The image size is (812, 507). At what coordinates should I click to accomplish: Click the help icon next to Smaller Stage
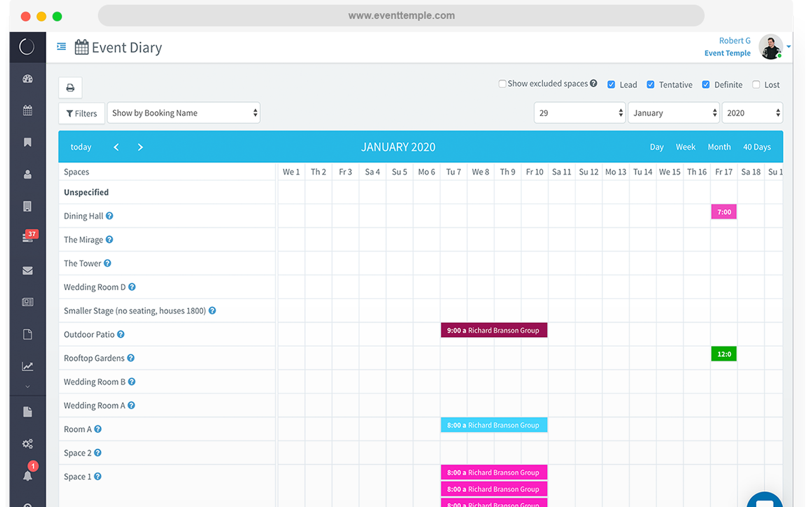click(212, 311)
